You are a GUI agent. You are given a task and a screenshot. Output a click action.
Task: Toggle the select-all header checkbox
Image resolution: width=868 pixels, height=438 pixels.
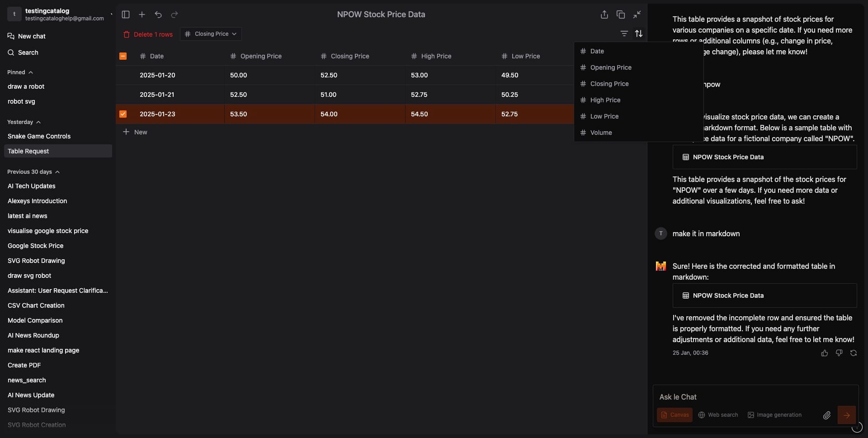point(123,56)
